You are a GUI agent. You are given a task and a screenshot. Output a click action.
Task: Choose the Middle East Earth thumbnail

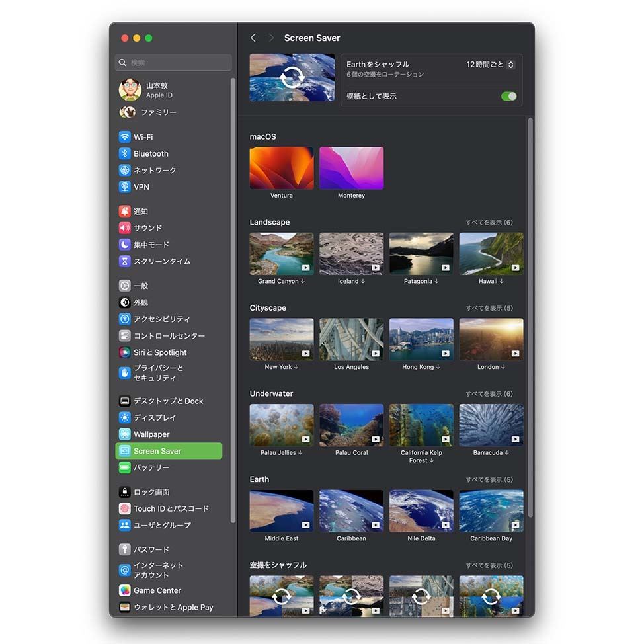click(x=282, y=511)
